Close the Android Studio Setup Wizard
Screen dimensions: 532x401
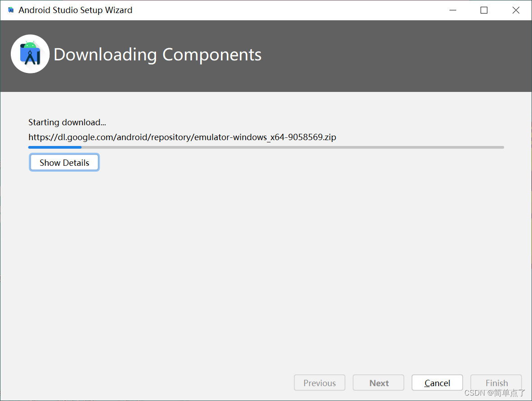pyautogui.click(x=516, y=9)
